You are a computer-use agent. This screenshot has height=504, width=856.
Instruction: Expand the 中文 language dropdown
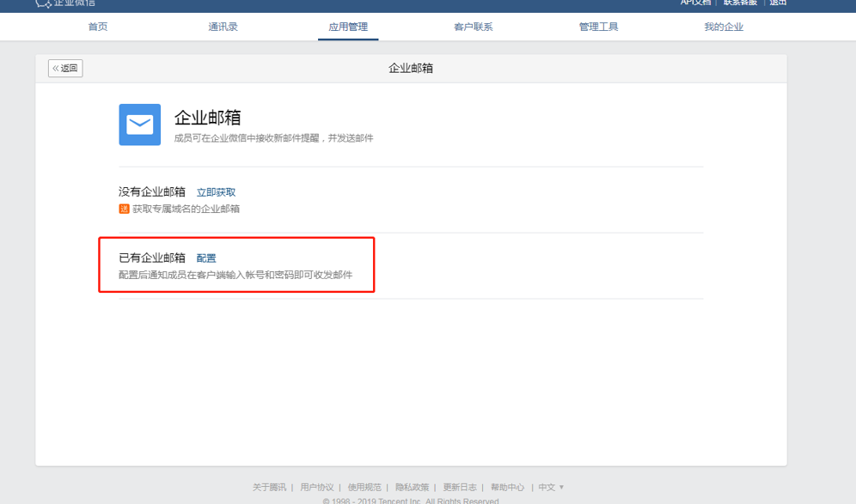tap(551, 487)
